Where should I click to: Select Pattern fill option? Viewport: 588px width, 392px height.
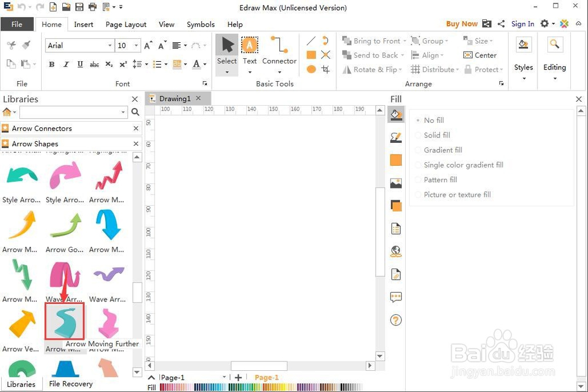coord(437,179)
